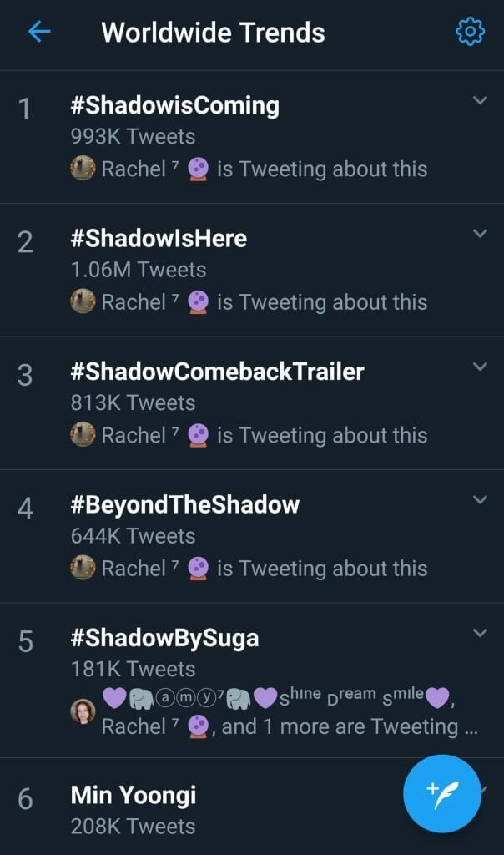504x855 pixels.
Task: Tap Rachel's avatar under #ShadowIsHere
Action: coord(83,302)
